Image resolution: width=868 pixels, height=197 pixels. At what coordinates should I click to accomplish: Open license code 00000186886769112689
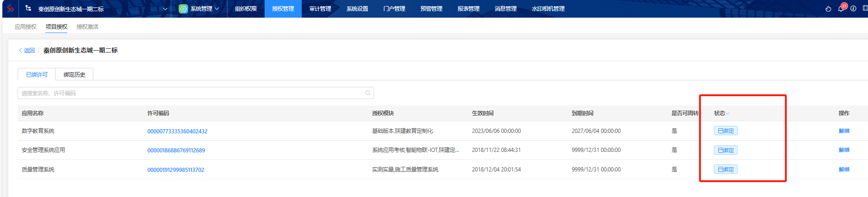(176, 151)
